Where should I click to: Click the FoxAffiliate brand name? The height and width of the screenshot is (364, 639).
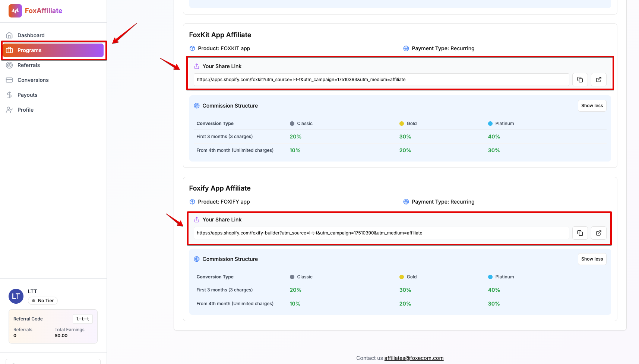(44, 11)
